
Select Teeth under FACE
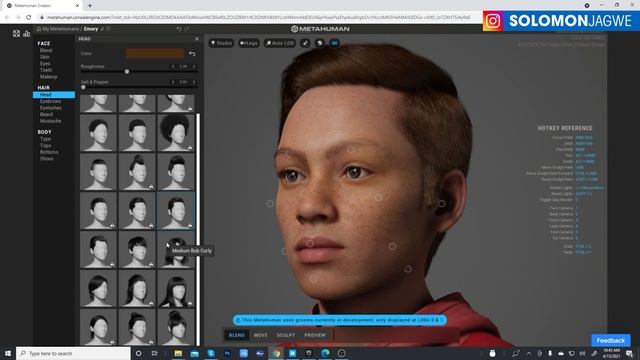click(46, 70)
